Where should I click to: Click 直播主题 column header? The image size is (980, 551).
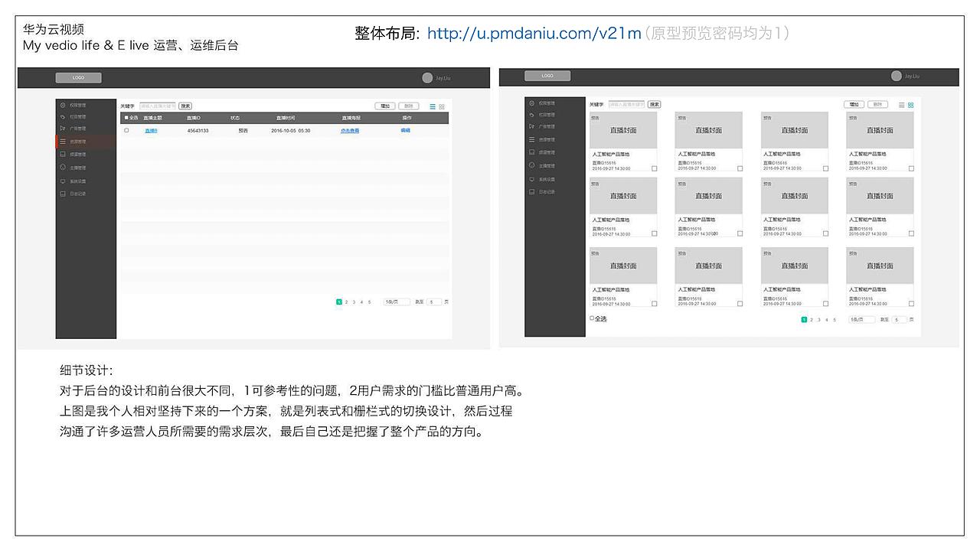[x=152, y=118]
